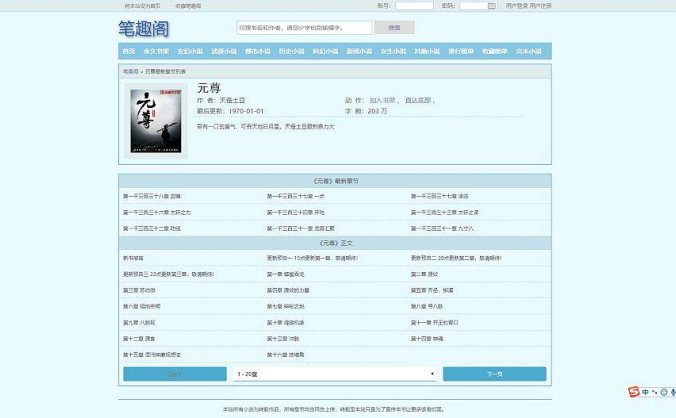Click the 笔趣阁 site logo
The image size is (676, 418).
pos(144,29)
